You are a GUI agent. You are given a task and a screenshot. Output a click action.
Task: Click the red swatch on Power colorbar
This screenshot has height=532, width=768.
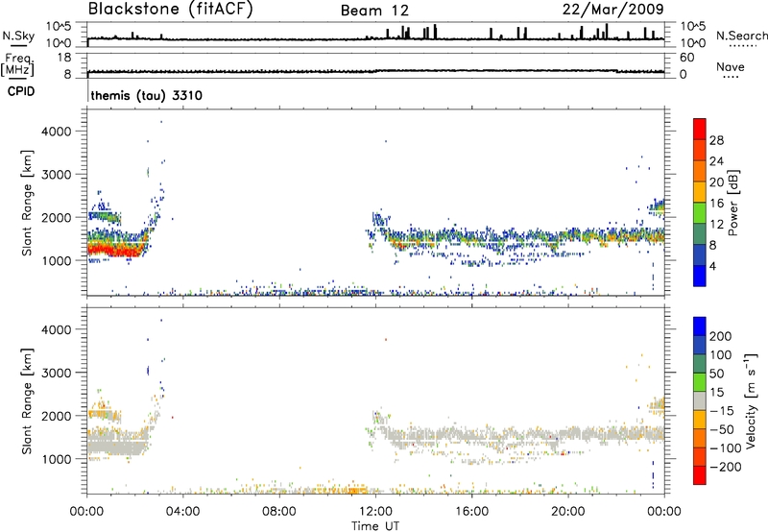(700, 130)
